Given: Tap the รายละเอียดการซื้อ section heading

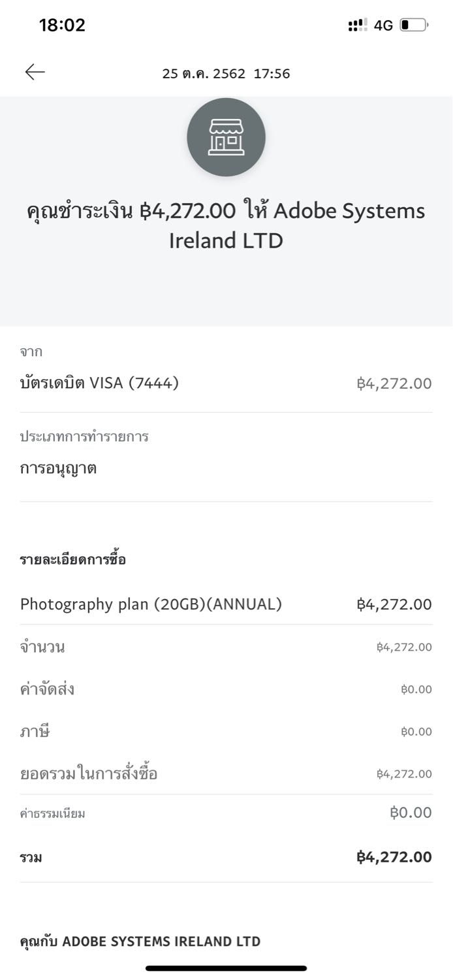Looking at the screenshot, I should (x=73, y=560).
